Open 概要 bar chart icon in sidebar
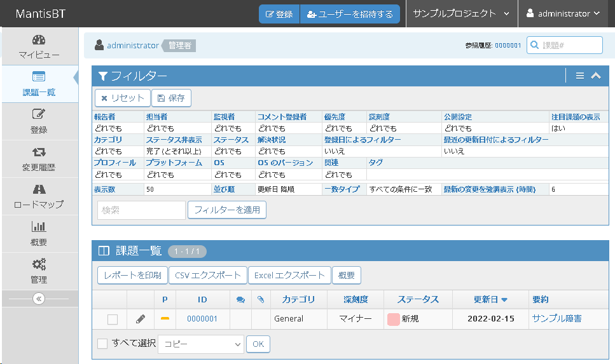This screenshot has height=364, width=615. [x=39, y=227]
